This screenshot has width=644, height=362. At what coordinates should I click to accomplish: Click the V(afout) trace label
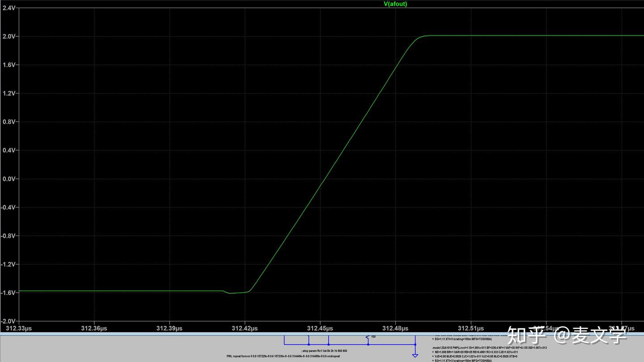395,4
